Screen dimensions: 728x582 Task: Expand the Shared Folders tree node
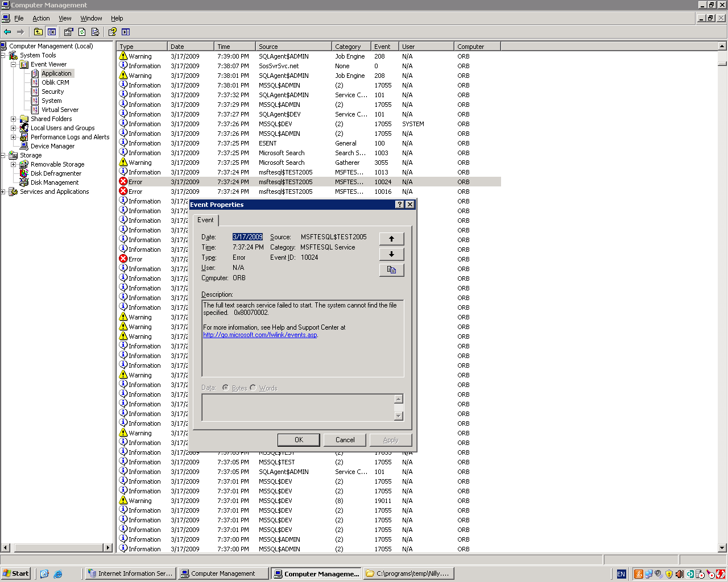tap(14, 119)
